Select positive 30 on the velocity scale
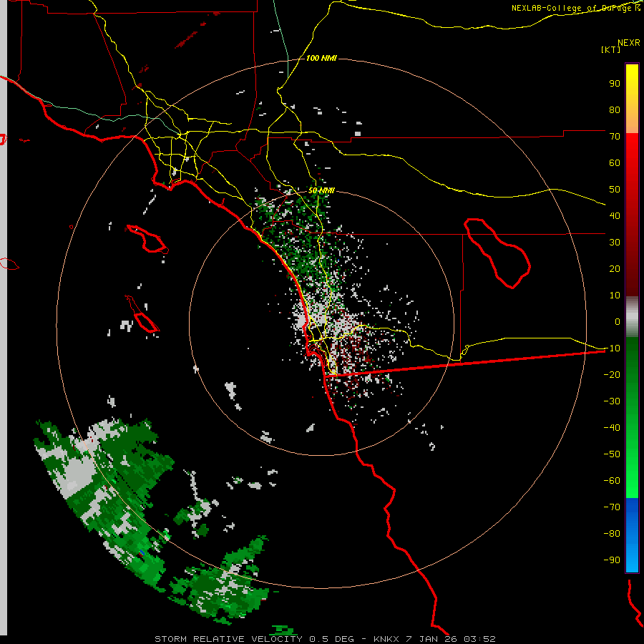The image size is (644, 644). (x=615, y=243)
